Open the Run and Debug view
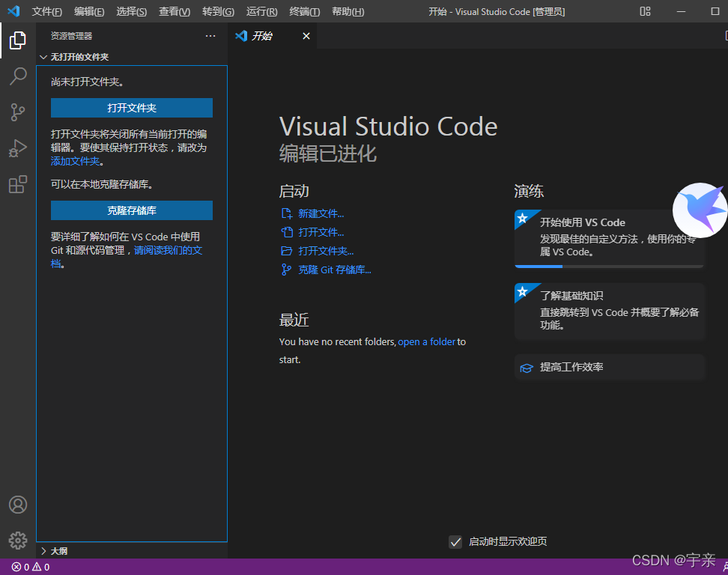 point(18,148)
